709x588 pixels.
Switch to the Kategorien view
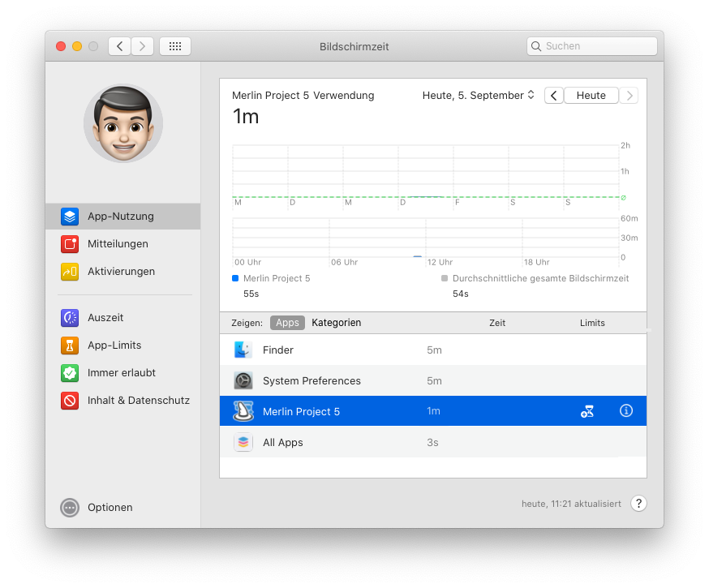point(336,323)
